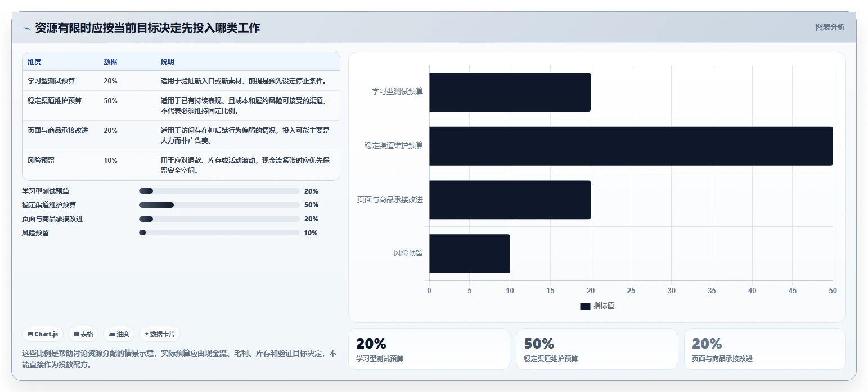Click the 50% value in the table

point(110,101)
